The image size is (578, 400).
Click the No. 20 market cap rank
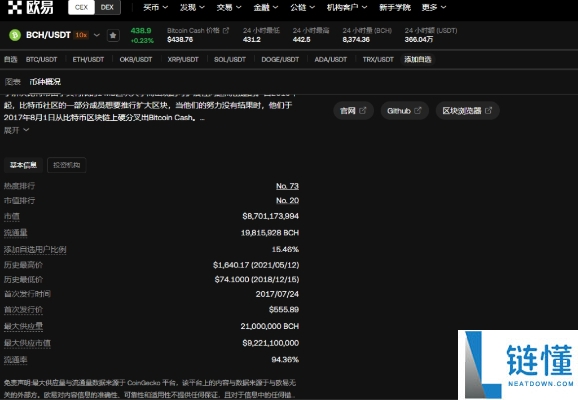click(287, 200)
